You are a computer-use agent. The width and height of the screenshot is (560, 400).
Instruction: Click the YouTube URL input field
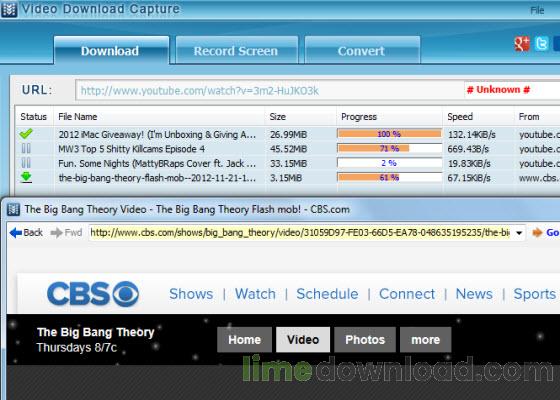click(270, 90)
